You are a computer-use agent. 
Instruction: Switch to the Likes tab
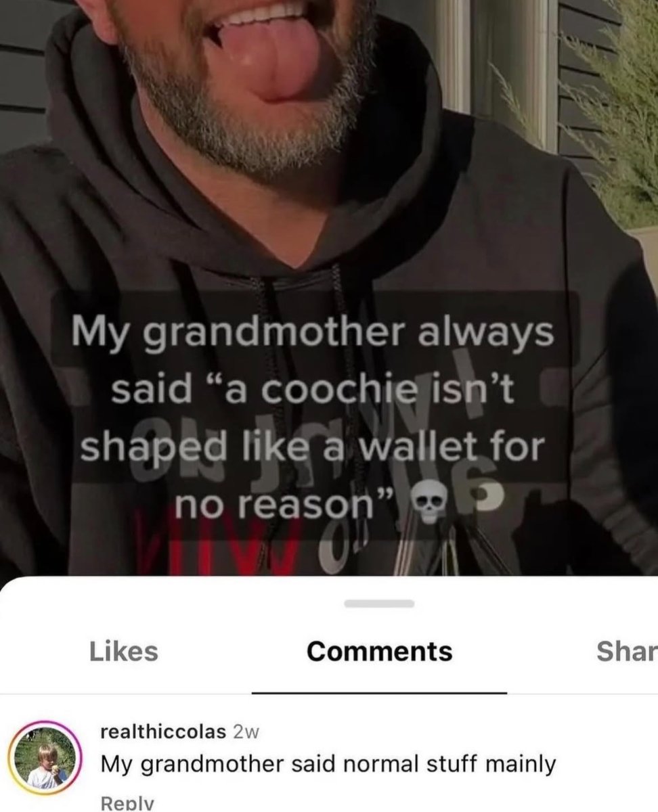tap(124, 651)
